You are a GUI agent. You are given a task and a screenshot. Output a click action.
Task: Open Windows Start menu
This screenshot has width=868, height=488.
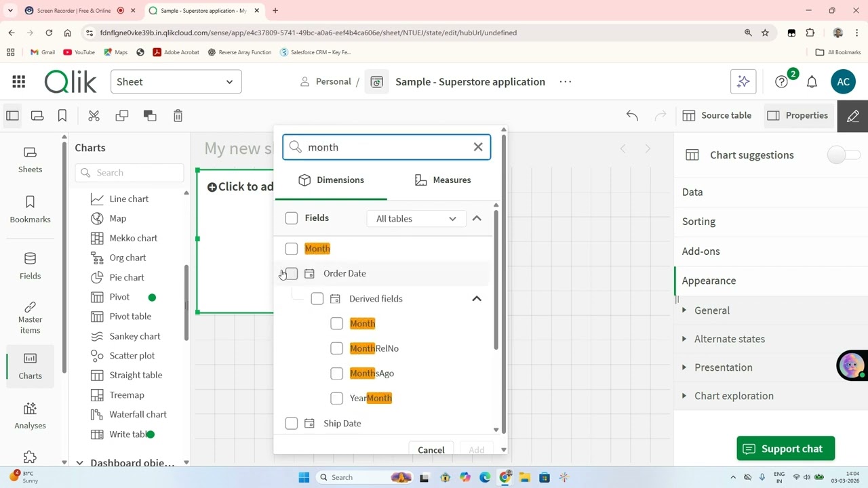[x=304, y=477]
